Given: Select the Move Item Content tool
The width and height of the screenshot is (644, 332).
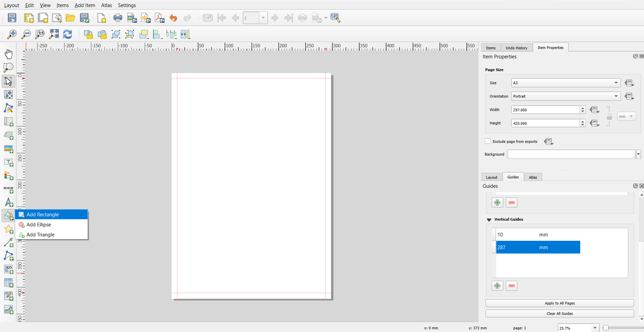Looking at the screenshot, I should point(9,95).
